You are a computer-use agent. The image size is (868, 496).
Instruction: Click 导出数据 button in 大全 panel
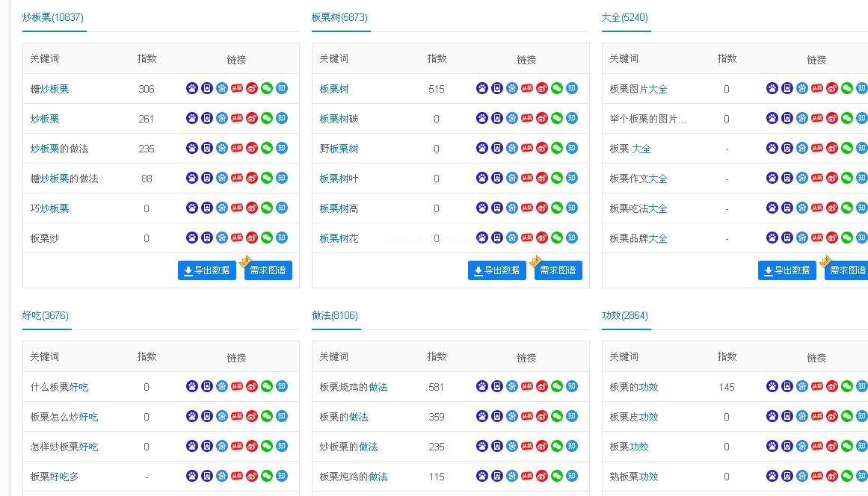tap(787, 270)
